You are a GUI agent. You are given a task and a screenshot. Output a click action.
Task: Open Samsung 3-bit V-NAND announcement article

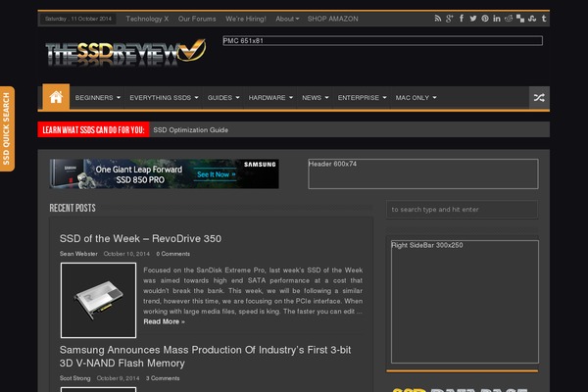click(x=205, y=357)
